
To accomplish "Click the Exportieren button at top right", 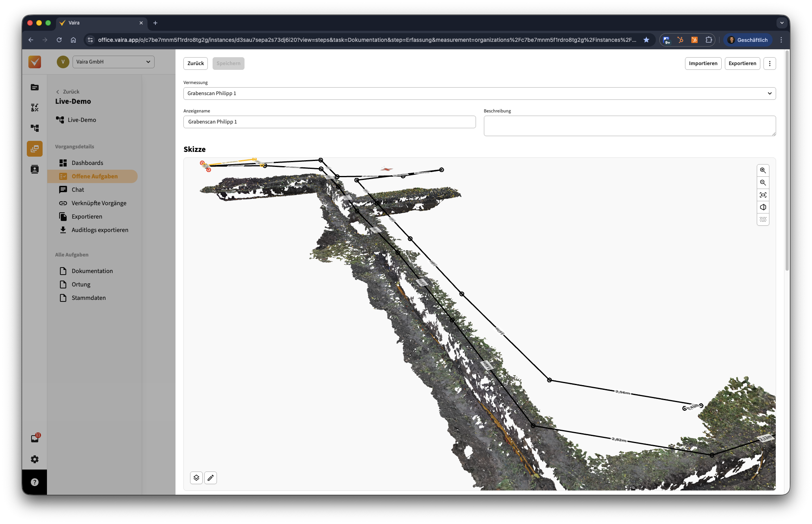I will click(742, 64).
